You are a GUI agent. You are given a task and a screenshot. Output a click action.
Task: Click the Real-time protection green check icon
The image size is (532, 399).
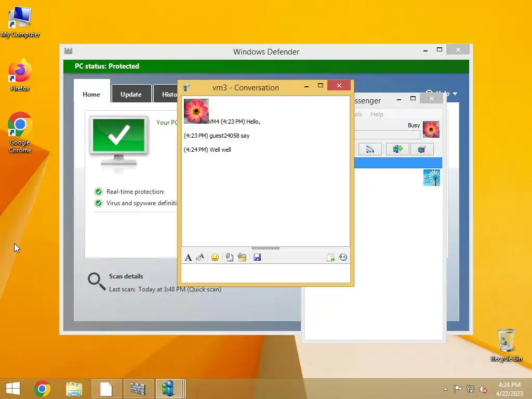coord(98,192)
